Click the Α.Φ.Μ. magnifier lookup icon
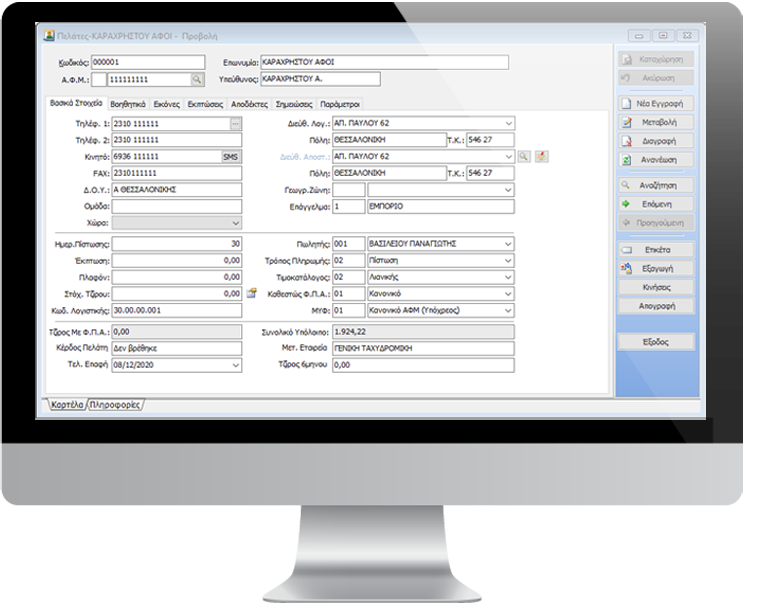 click(197, 78)
